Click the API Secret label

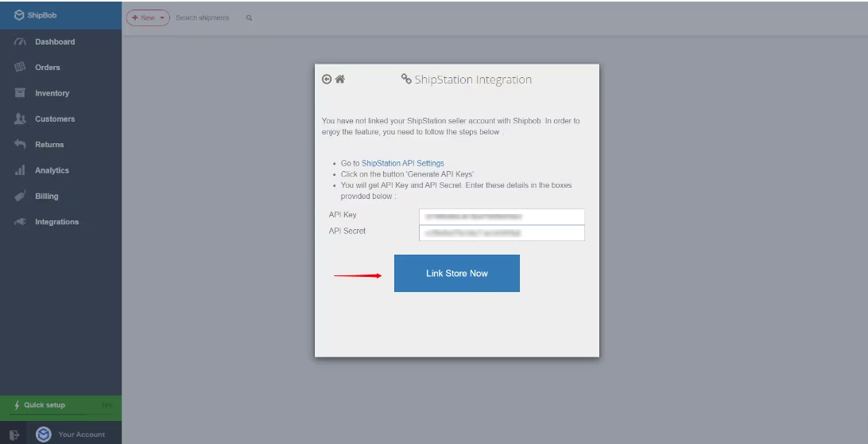coord(347,231)
